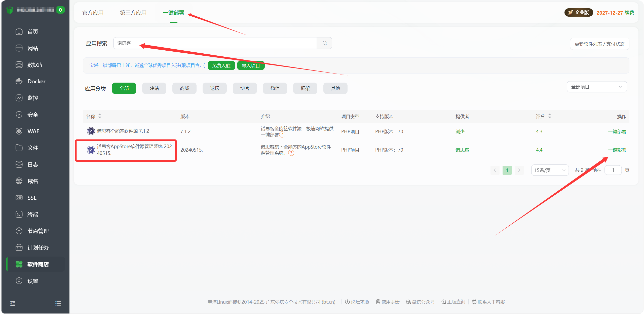Open the help tooltip beside AppStore软件源管理系统 description
The image size is (644, 314).
click(x=291, y=153)
